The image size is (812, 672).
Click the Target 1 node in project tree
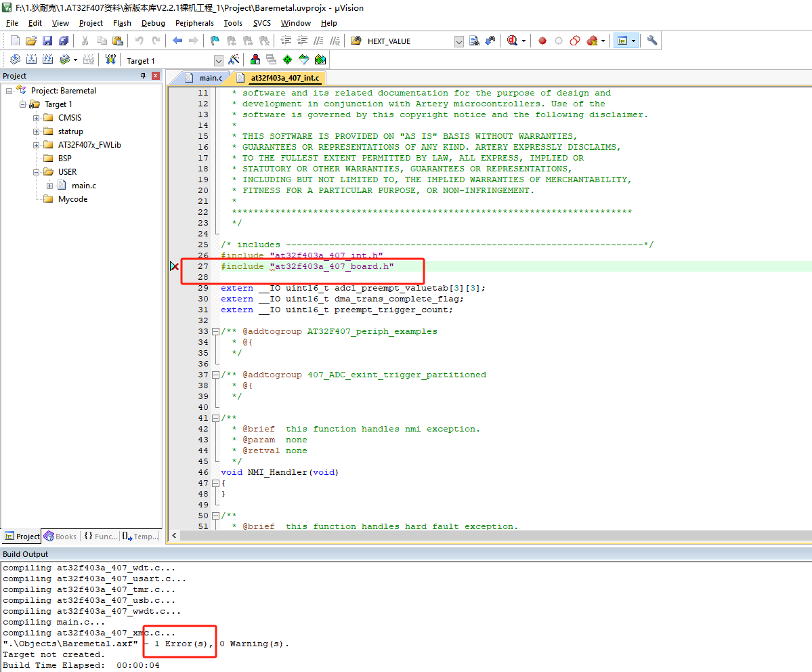[x=58, y=104]
